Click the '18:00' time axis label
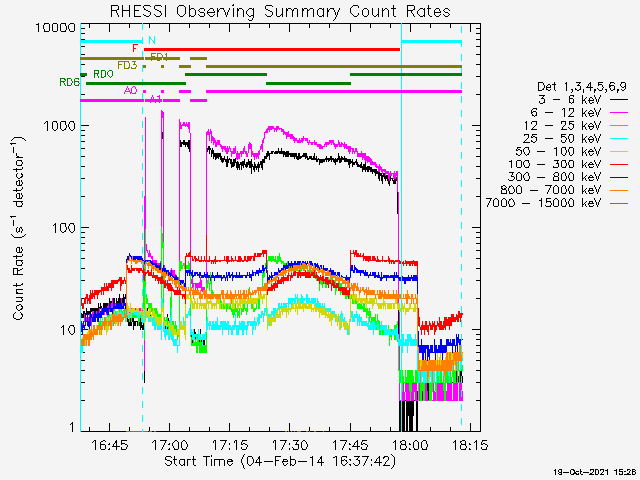The image size is (640, 480). [x=411, y=444]
